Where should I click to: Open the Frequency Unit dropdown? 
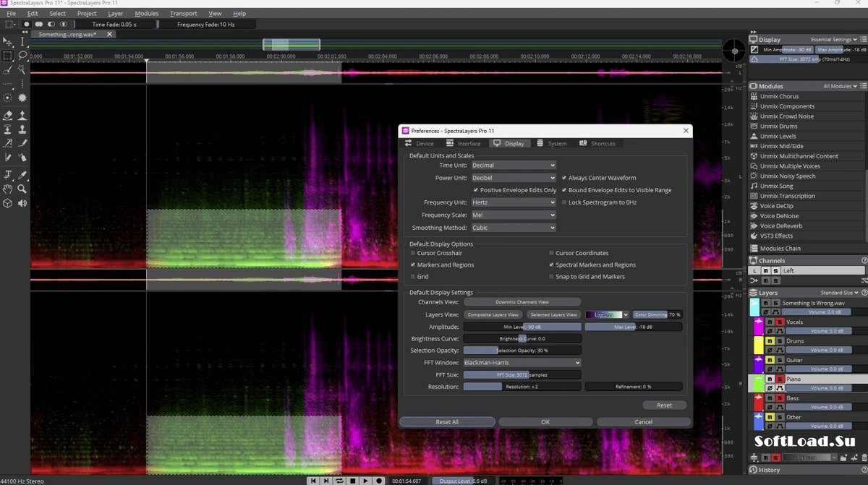pyautogui.click(x=514, y=202)
